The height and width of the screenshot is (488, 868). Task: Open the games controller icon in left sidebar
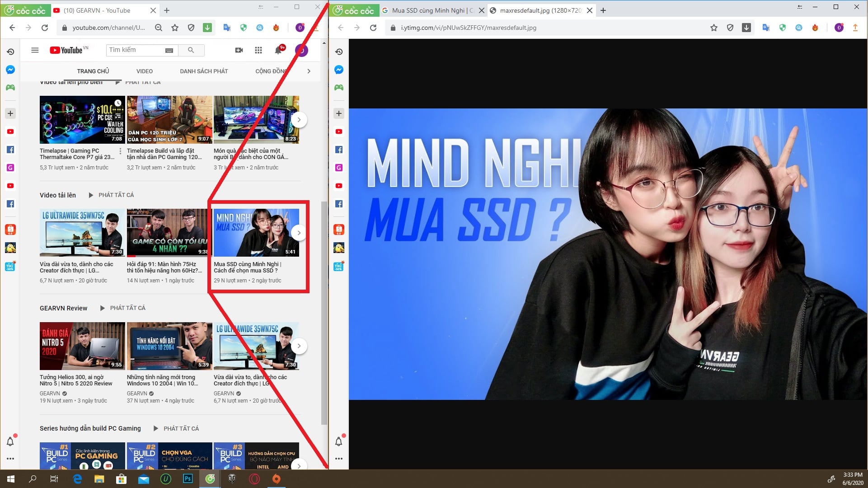pos(10,87)
